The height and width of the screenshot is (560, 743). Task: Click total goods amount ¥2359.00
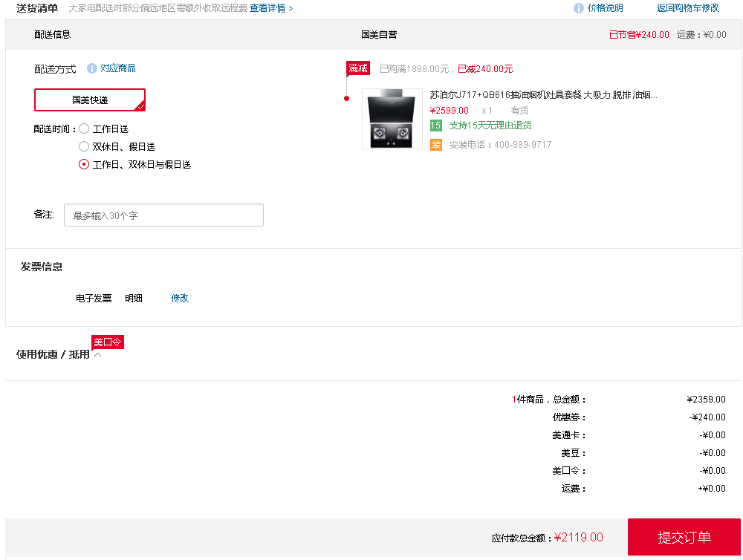[706, 400]
